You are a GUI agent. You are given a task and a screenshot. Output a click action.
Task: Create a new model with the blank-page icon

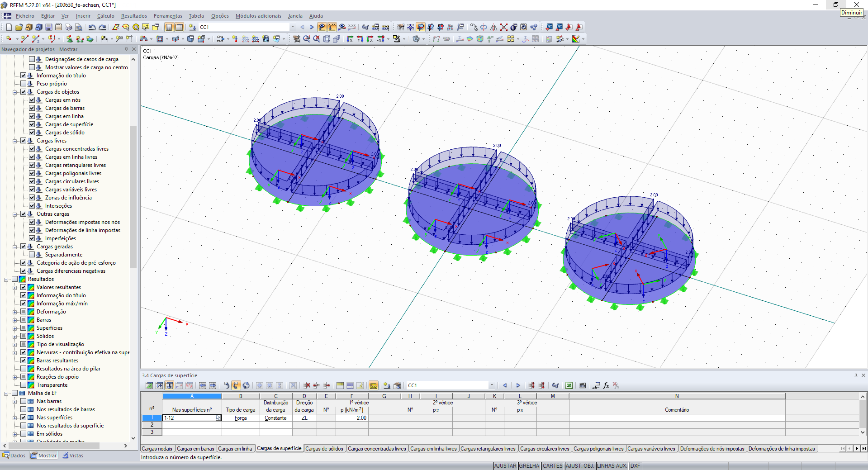click(x=9, y=27)
